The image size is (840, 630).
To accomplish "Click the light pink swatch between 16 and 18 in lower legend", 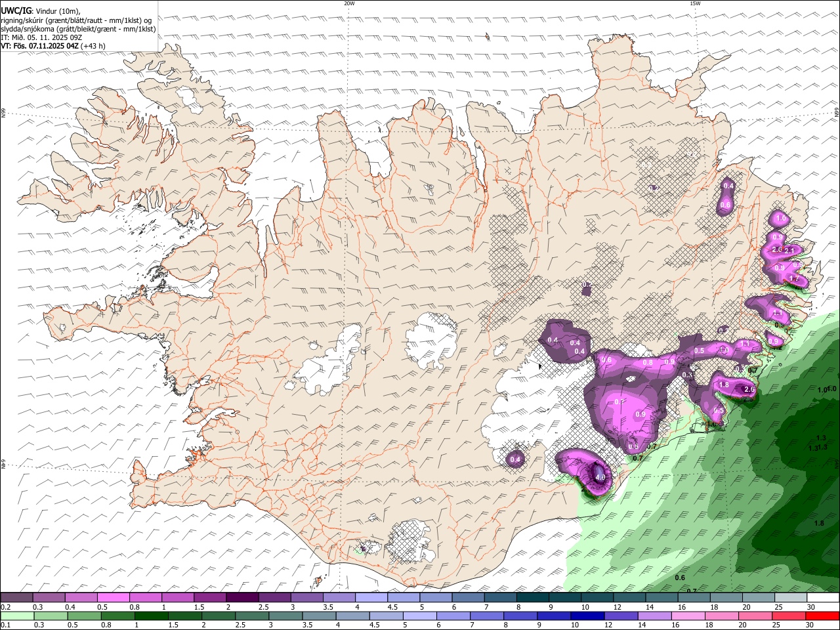I will 688,616.
